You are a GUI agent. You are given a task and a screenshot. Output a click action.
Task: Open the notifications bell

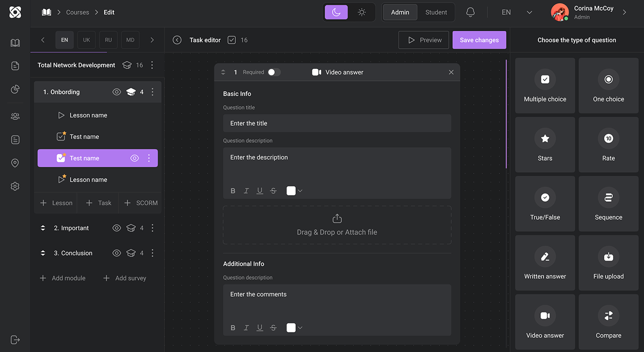tap(470, 12)
